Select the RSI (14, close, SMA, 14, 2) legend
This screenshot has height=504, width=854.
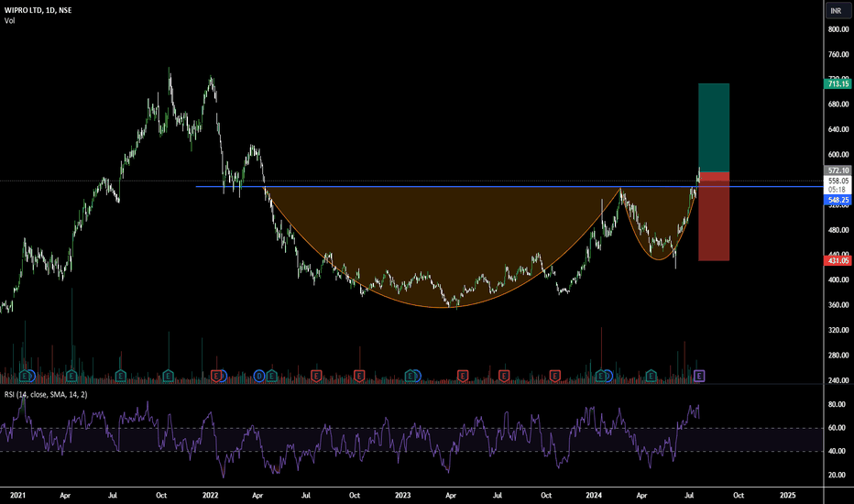(x=46, y=394)
